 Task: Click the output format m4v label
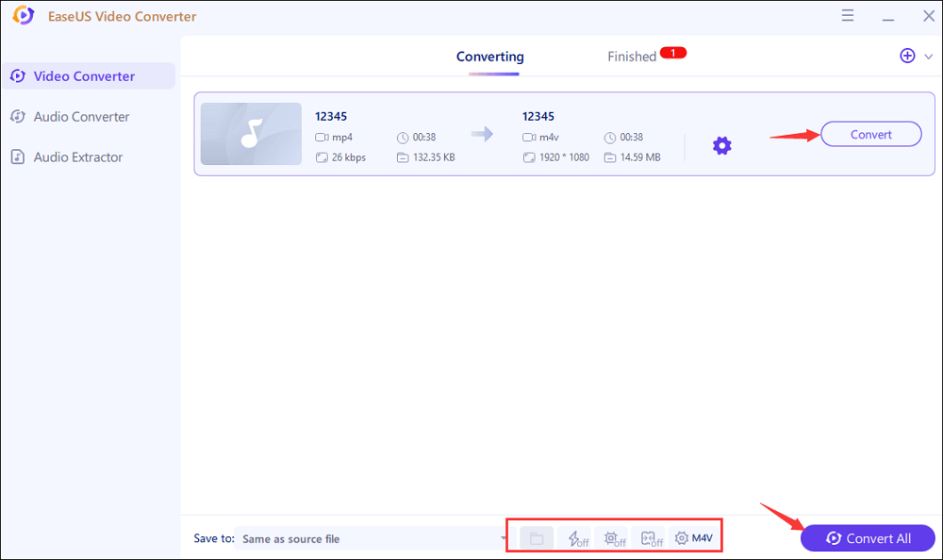(549, 137)
